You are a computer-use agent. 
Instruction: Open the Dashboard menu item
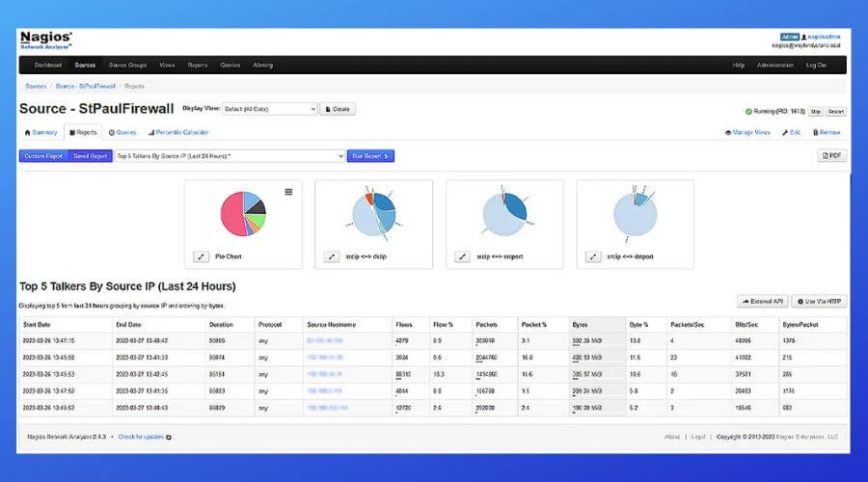pyautogui.click(x=48, y=66)
